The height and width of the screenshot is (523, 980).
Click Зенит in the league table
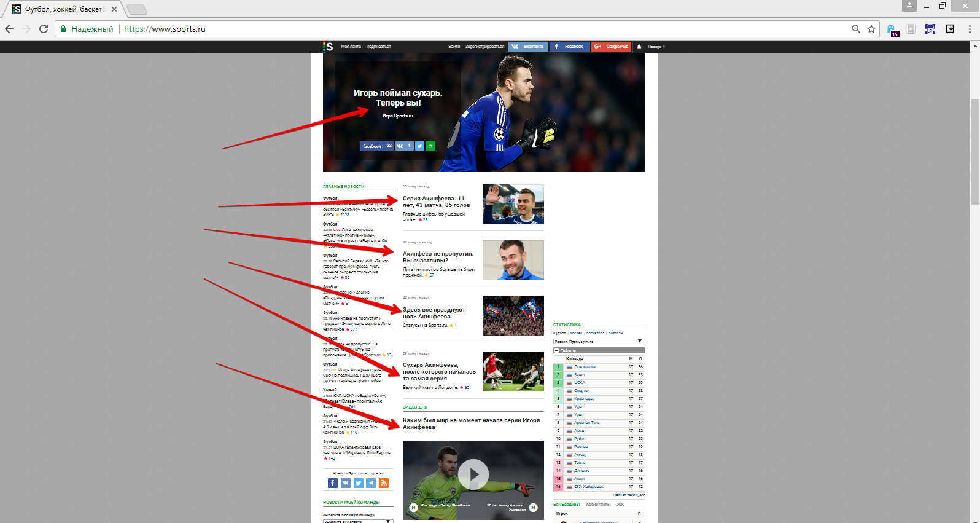click(580, 375)
